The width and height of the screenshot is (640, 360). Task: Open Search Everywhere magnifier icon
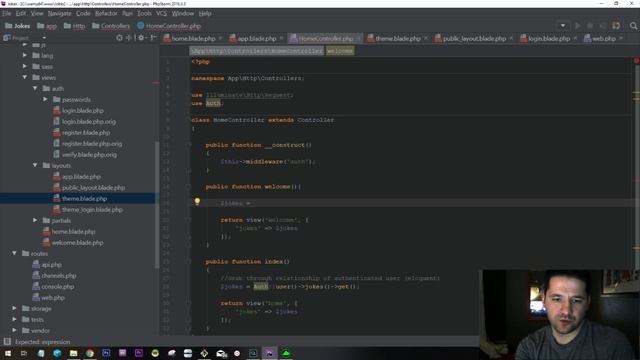point(633,26)
